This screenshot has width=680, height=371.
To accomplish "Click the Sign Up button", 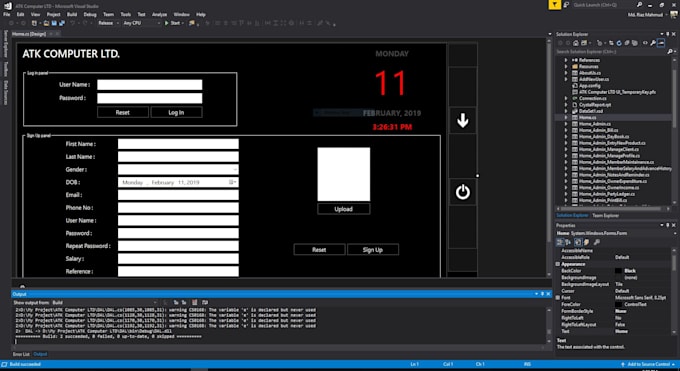I will pyautogui.click(x=373, y=250).
